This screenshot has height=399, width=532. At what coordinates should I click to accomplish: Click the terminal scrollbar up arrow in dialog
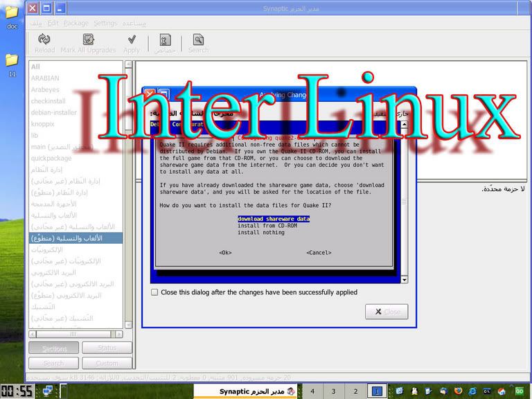pyautogui.click(x=404, y=125)
